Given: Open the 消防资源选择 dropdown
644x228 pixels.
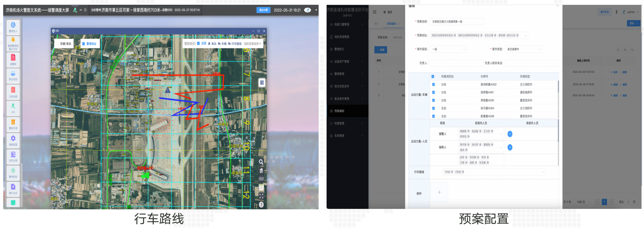Looking at the screenshot, I should 252,44.
